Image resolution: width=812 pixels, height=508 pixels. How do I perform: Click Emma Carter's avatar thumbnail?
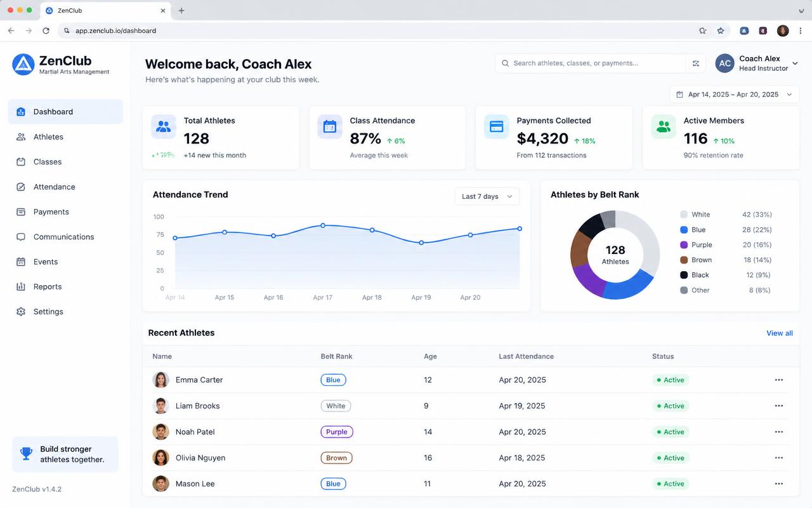tap(161, 380)
